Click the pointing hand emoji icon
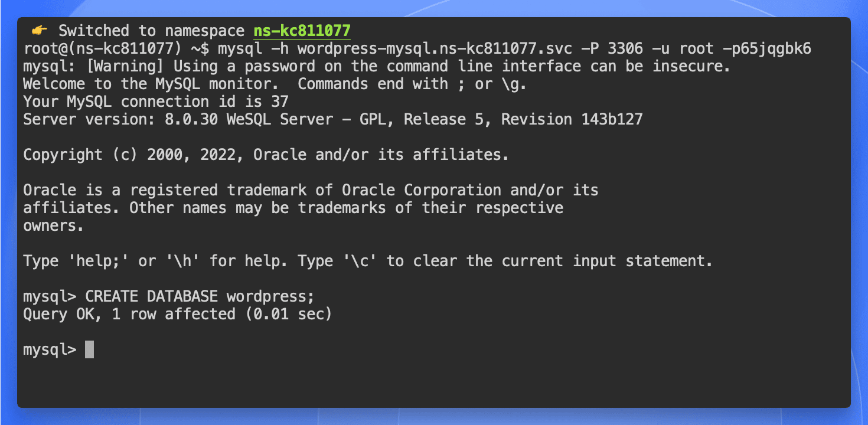Screen dimensions: 868x425 tap(39, 31)
